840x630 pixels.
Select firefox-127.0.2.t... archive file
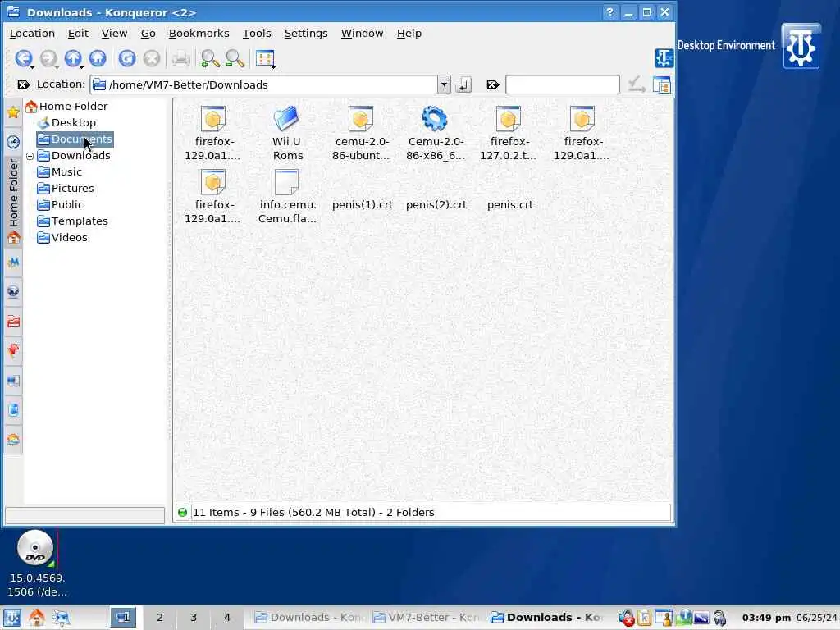[x=509, y=134]
